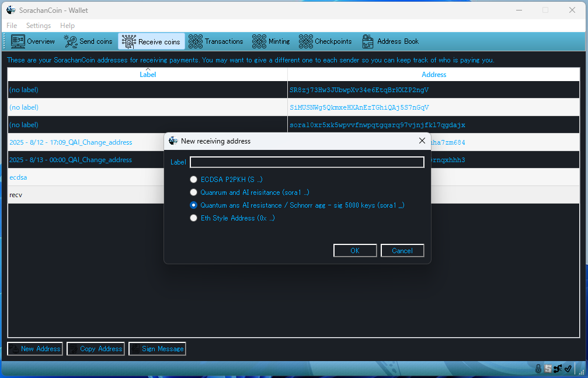Open the Help menu

pos(67,26)
